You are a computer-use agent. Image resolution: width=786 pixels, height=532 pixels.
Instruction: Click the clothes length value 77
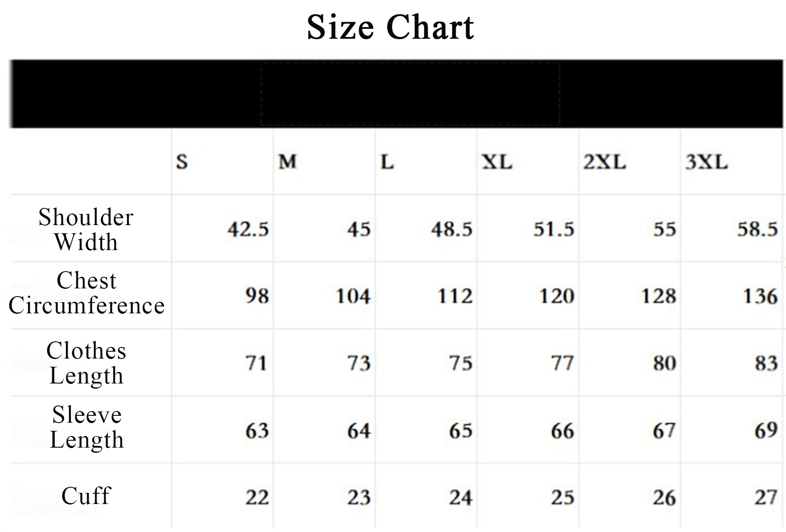tap(562, 363)
